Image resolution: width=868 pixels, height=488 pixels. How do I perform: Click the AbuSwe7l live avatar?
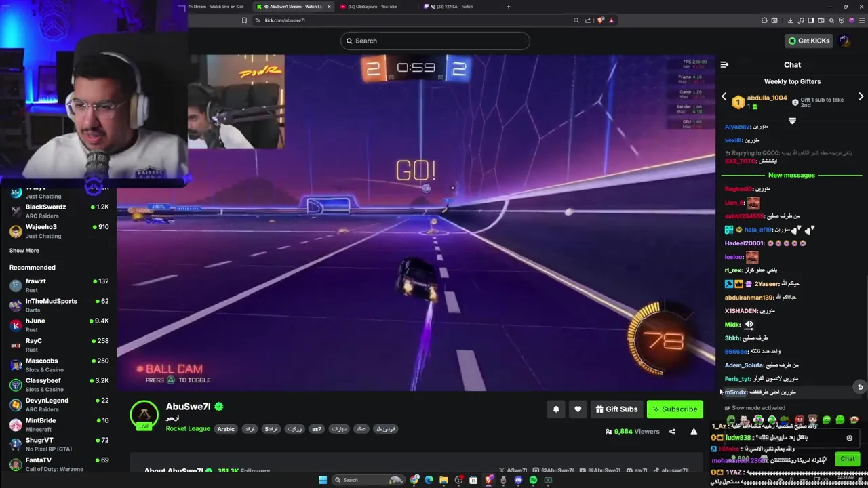point(144,414)
